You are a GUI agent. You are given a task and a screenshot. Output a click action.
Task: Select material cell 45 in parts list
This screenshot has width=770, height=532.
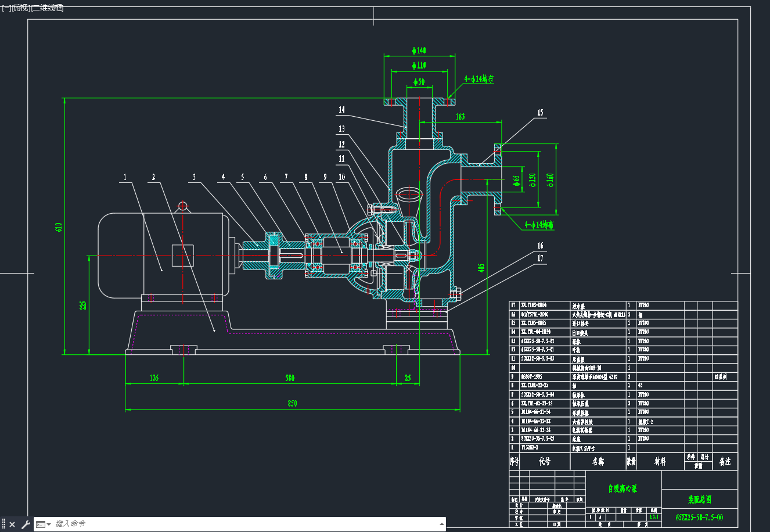[x=642, y=386]
